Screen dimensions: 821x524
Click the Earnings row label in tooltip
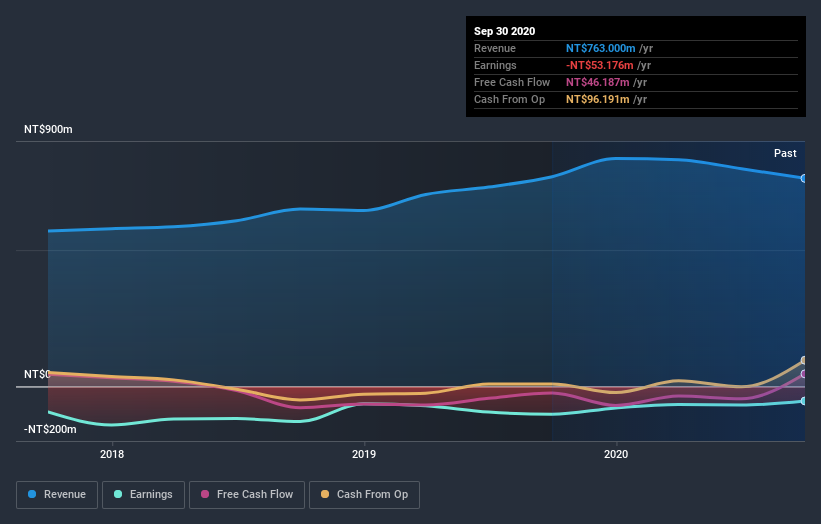coord(495,65)
